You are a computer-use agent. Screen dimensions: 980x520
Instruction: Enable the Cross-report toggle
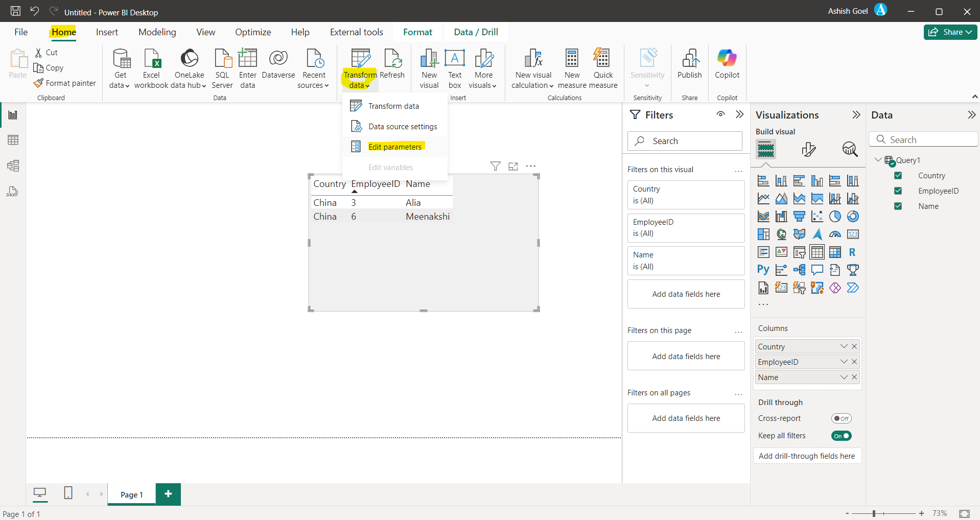point(841,418)
